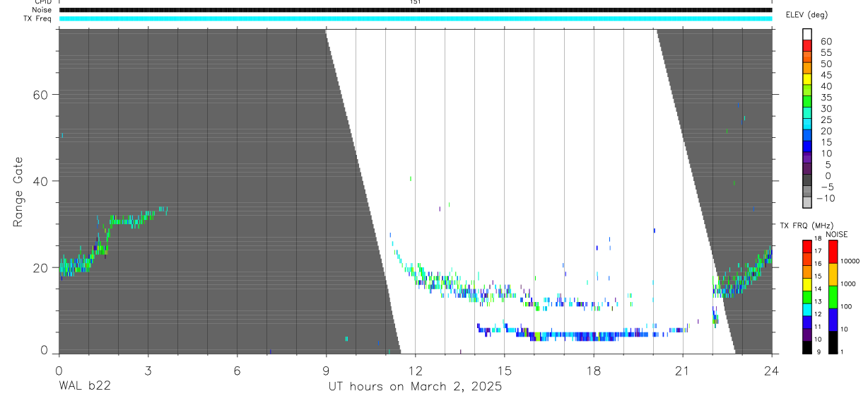Select the yellow 40–45 degree elevation swatch
868x401 pixels.
(x=807, y=80)
